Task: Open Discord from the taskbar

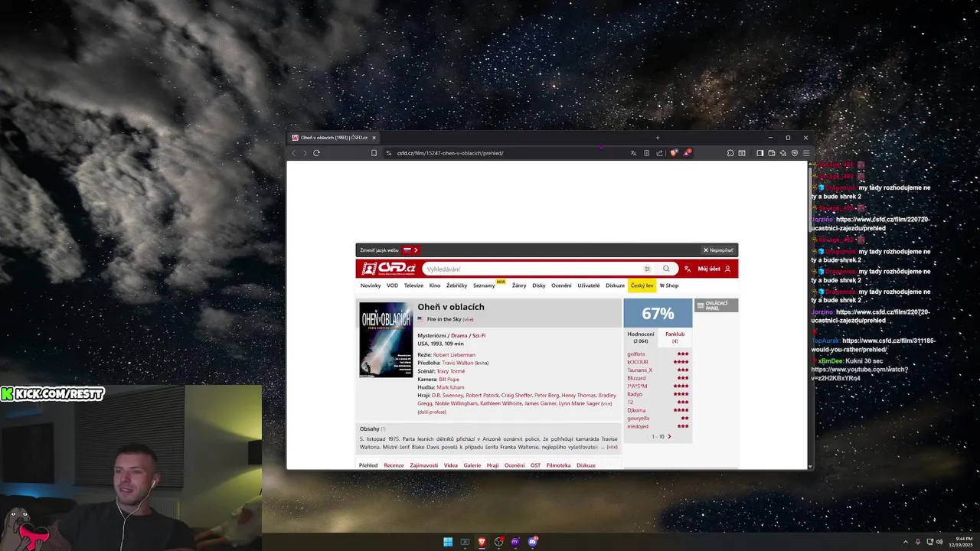Action: tap(533, 542)
